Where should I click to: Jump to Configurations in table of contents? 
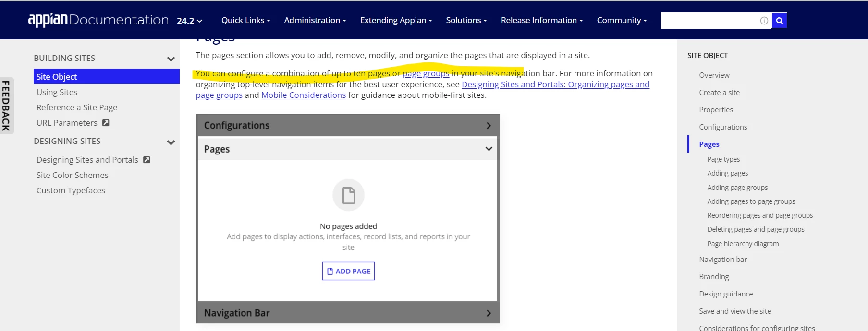pos(723,127)
